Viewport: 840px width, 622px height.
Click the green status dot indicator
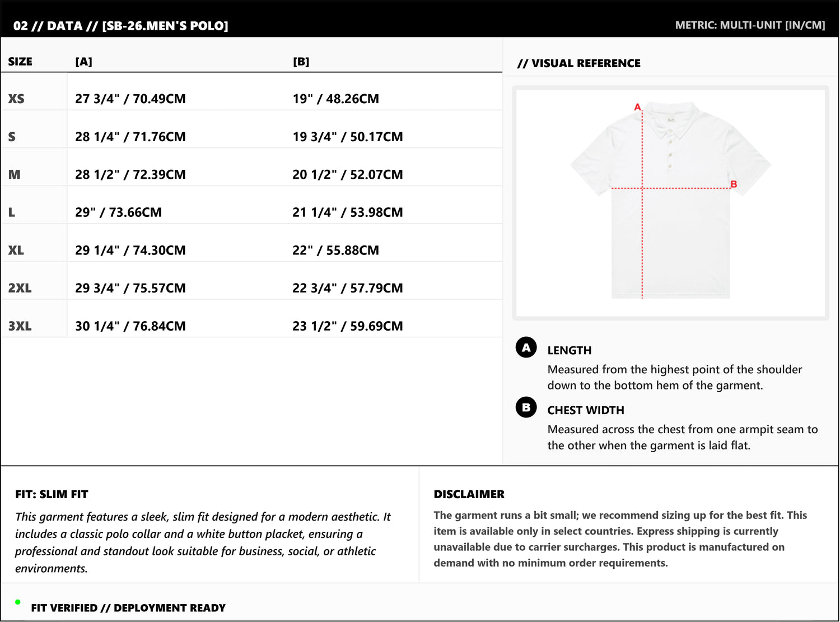18,602
